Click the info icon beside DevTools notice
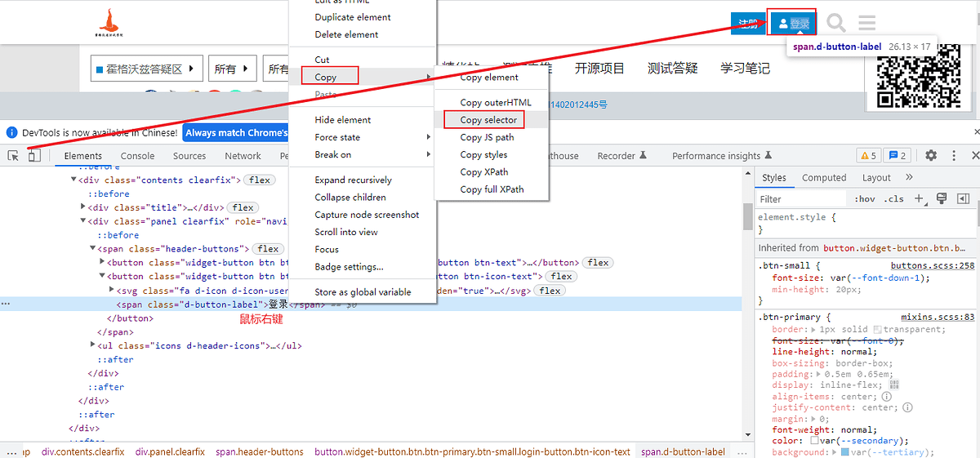This screenshot has height=458, width=980. 11,132
